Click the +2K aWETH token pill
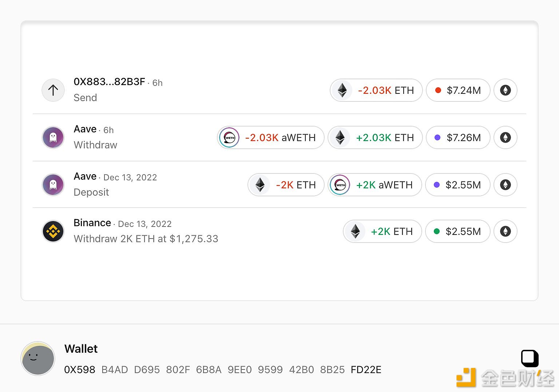This screenshot has height=392, width=559. click(x=375, y=185)
